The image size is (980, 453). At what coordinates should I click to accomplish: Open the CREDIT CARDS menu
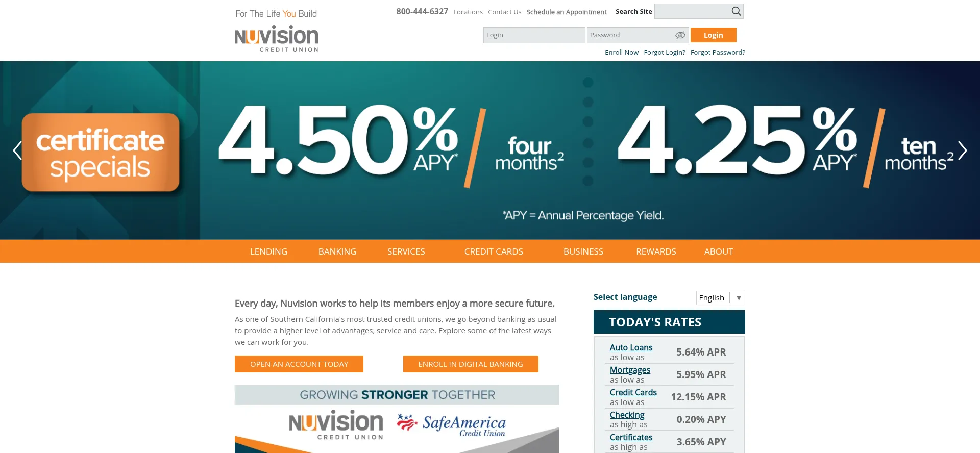click(x=494, y=251)
